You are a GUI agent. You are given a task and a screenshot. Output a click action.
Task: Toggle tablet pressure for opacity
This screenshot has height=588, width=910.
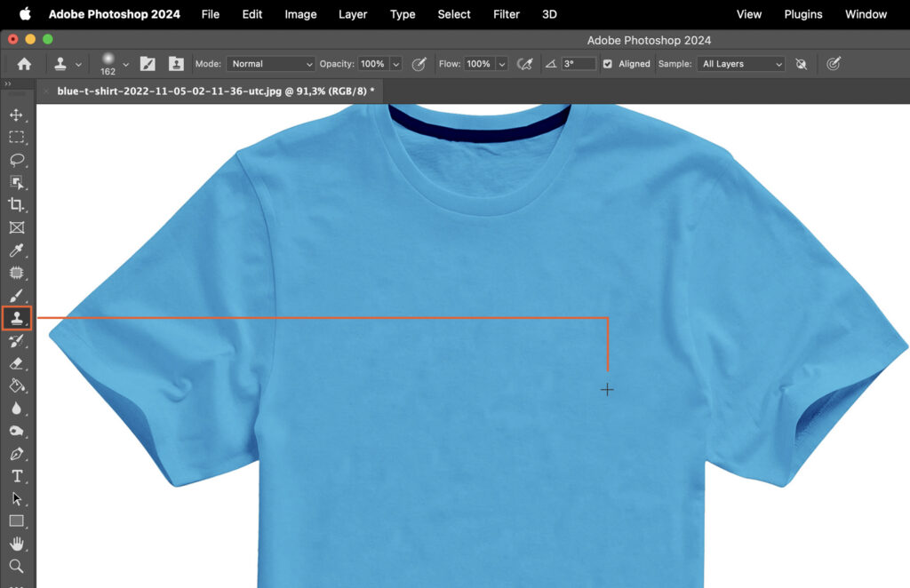(x=419, y=63)
